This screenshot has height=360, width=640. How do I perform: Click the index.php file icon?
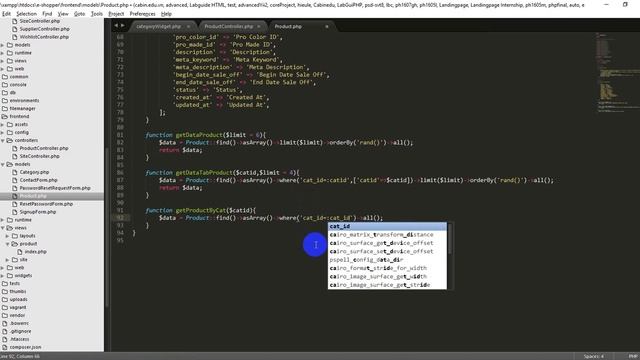[20, 251]
